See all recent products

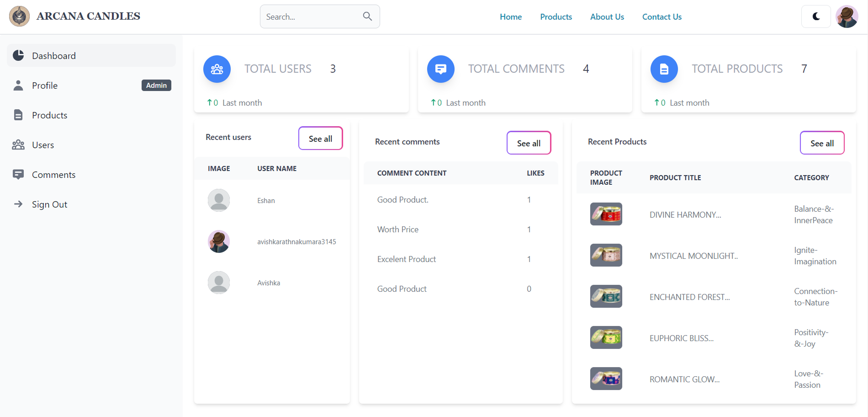click(x=822, y=143)
